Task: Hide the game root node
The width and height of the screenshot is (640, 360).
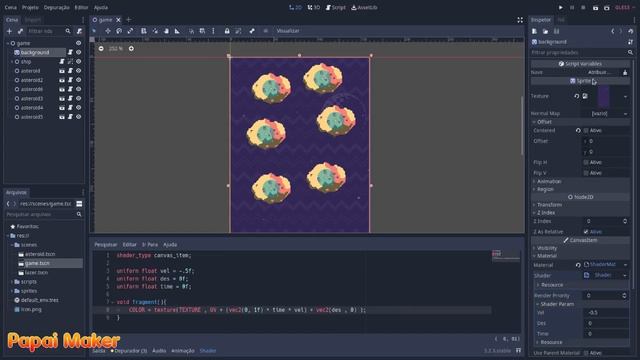Action: [78, 43]
